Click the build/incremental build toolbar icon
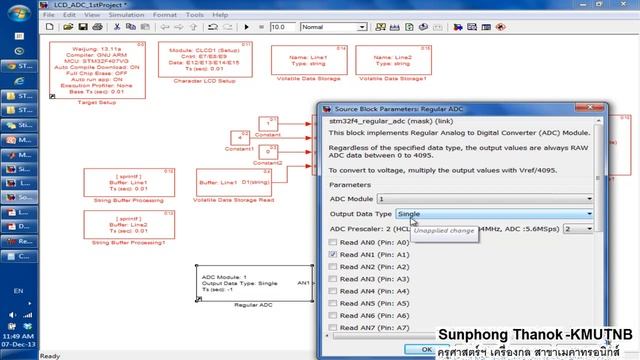 click(395, 27)
